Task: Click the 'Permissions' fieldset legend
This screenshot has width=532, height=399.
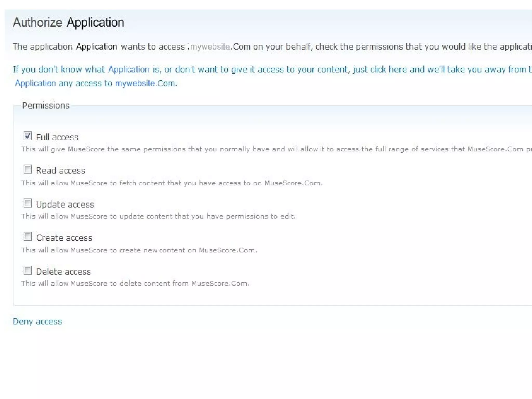Action: [46, 106]
